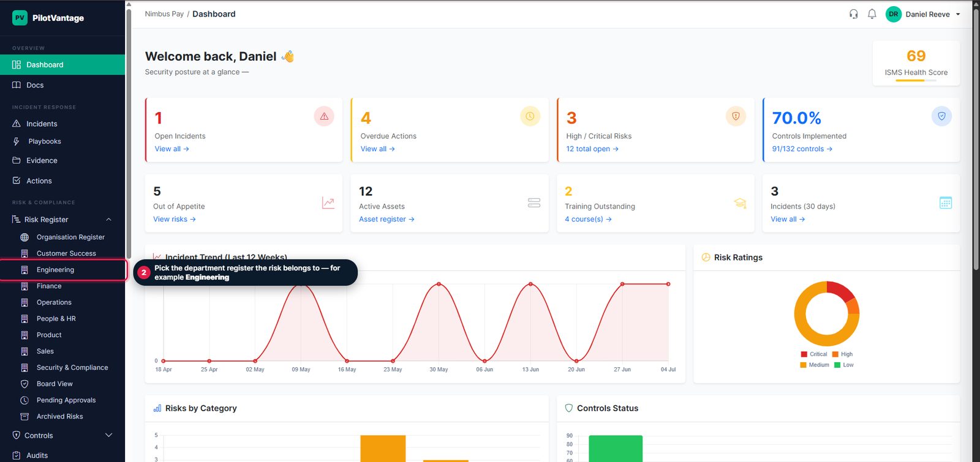The width and height of the screenshot is (980, 462).
Task: Click the Medium amber legend swatch
Action: click(803, 365)
